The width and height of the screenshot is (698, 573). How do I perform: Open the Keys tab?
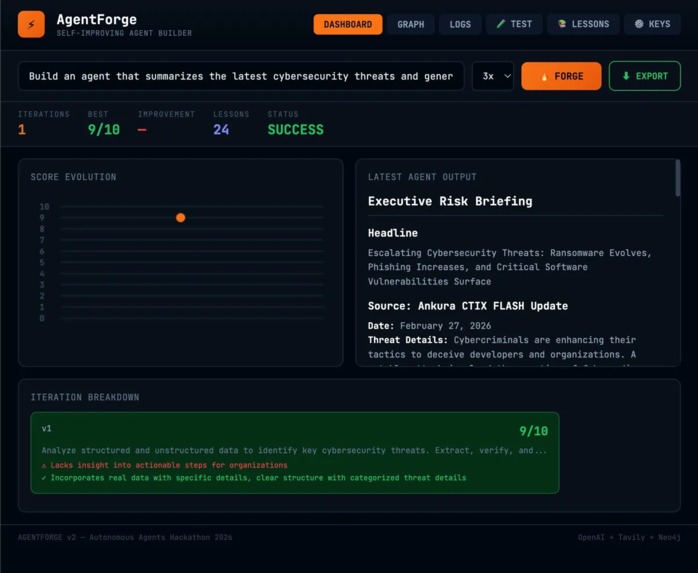[x=652, y=24]
